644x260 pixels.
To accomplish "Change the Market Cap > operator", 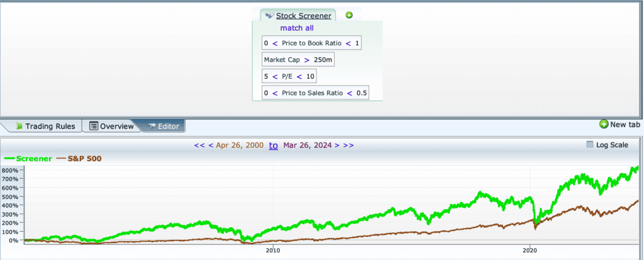I will click(307, 60).
